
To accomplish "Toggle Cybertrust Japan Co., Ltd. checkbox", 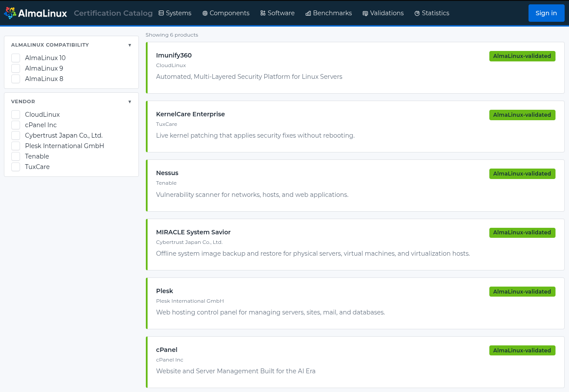I will coord(16,135).
